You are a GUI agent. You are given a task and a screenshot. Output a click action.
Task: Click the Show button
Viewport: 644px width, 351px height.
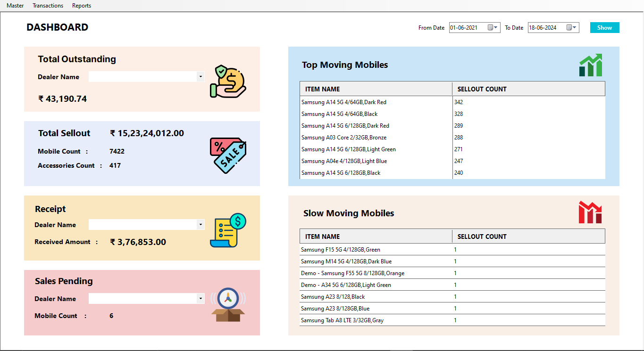click(604, 28)
